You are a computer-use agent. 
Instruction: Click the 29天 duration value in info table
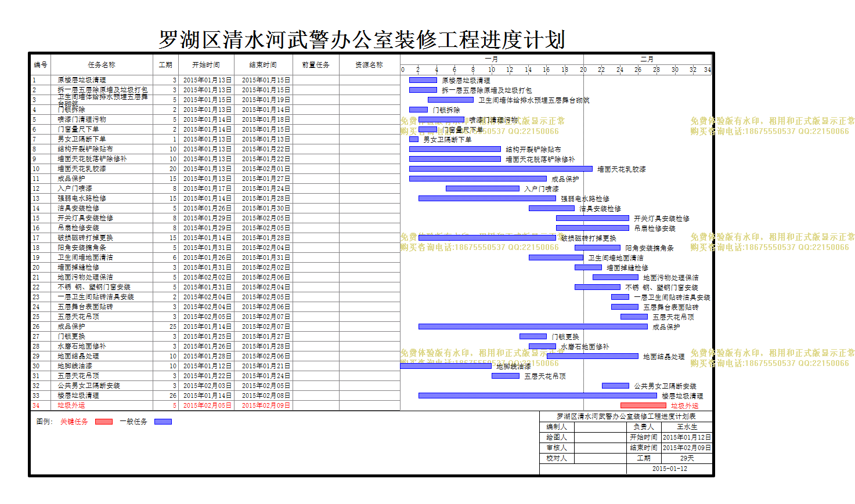click(687, 458)
